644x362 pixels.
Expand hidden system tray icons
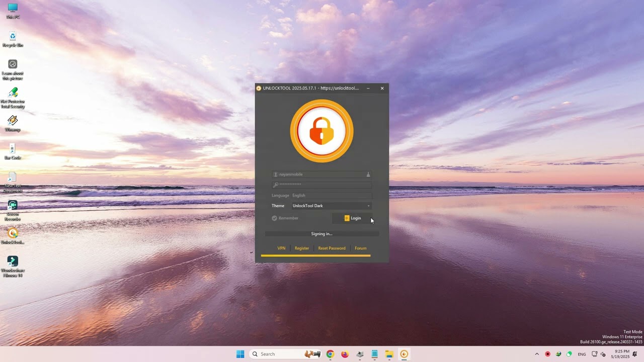[x=537, y=354]
